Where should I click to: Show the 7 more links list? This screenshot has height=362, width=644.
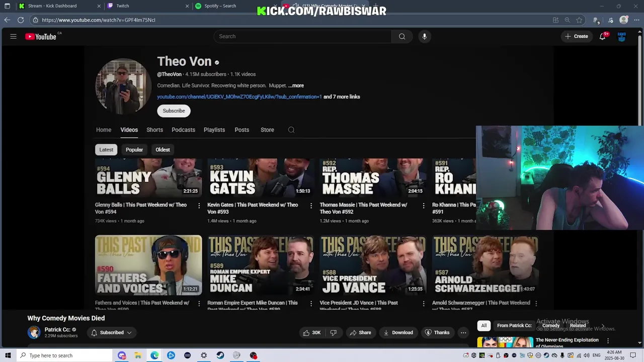(342, 97)
